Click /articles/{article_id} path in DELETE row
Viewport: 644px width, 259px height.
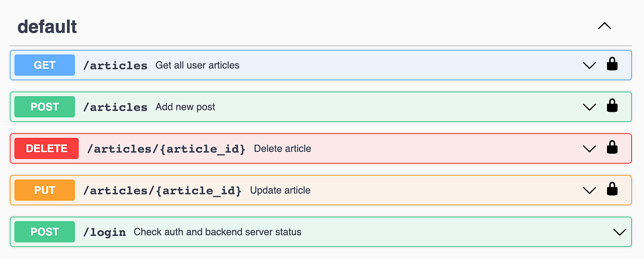coord(166,149)
